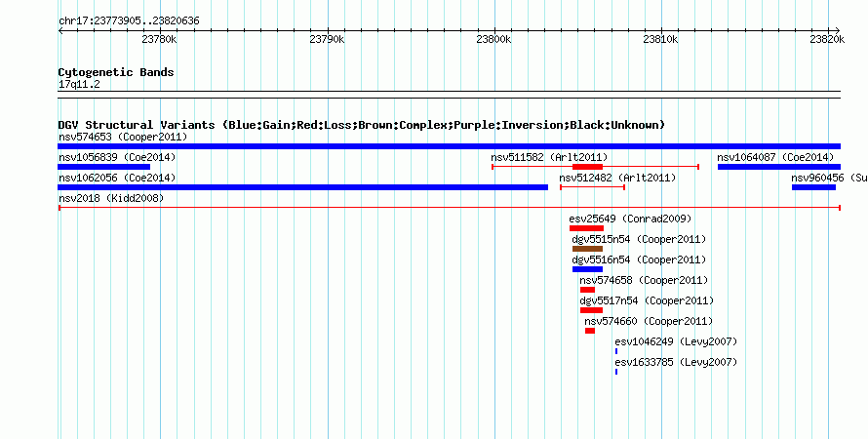Open the nsv574660 (Cooper2011) label
868x439 pixels.
pyautogui.click(x=649, y=321)
